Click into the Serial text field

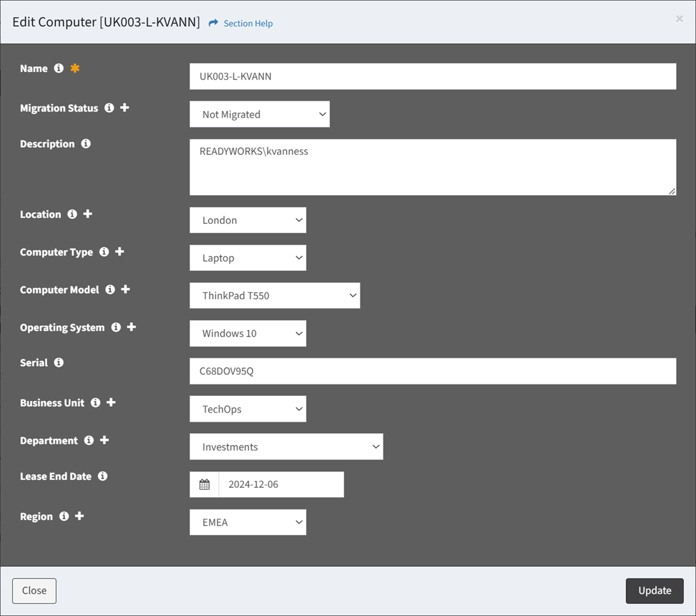[433, 371]
